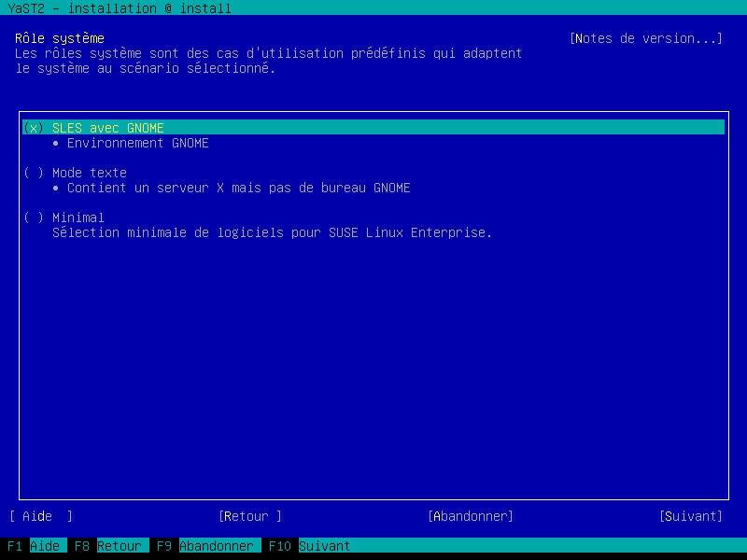This screenshot has height=560, width=747.
Task: Click the 'SLES avec GNOME' role label
Action: pyautogui.click(x=108, y=128)
